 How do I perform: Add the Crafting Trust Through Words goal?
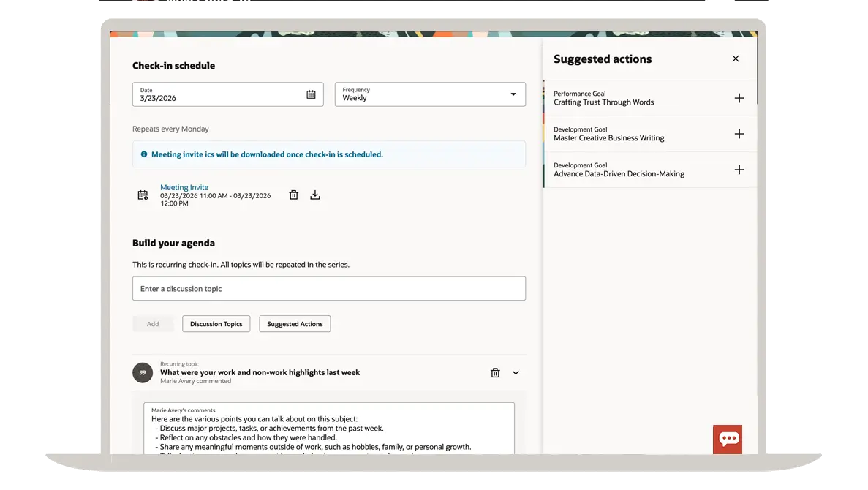(739, 98)
